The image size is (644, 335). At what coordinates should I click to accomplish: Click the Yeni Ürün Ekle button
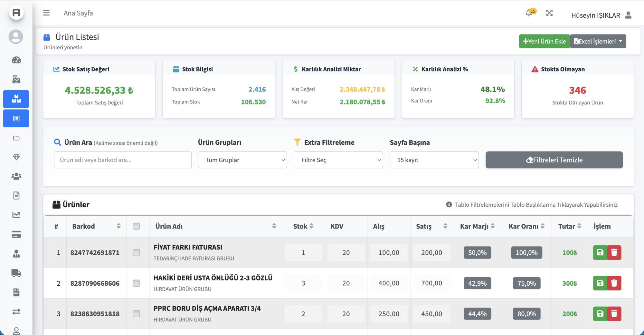pos(544,41)
